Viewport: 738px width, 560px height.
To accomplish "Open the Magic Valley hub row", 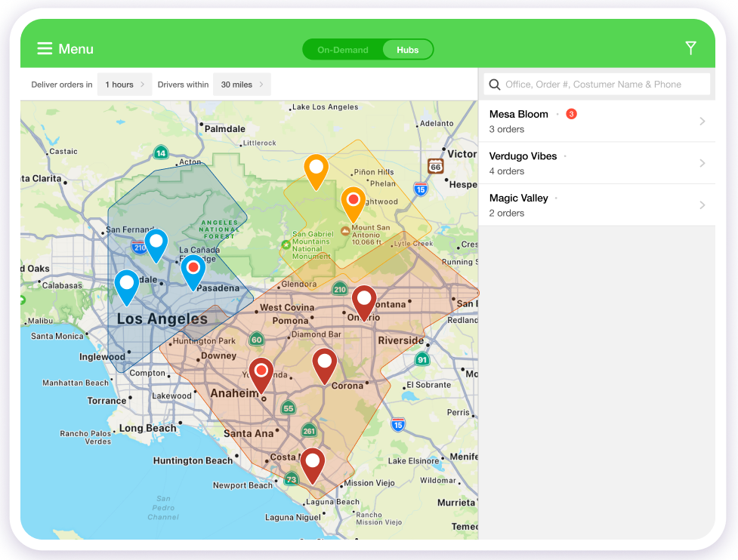I will (x=596, y=205).
